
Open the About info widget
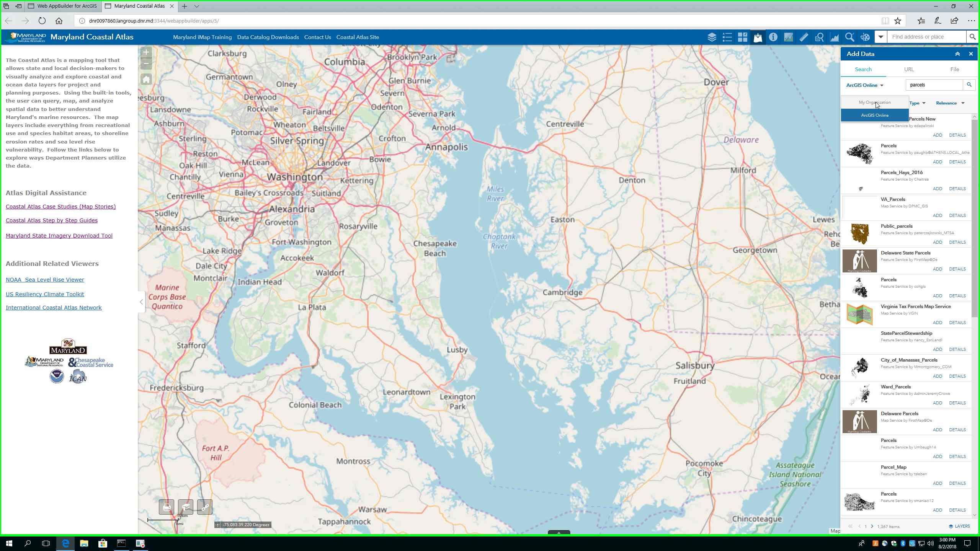(773, 37)
